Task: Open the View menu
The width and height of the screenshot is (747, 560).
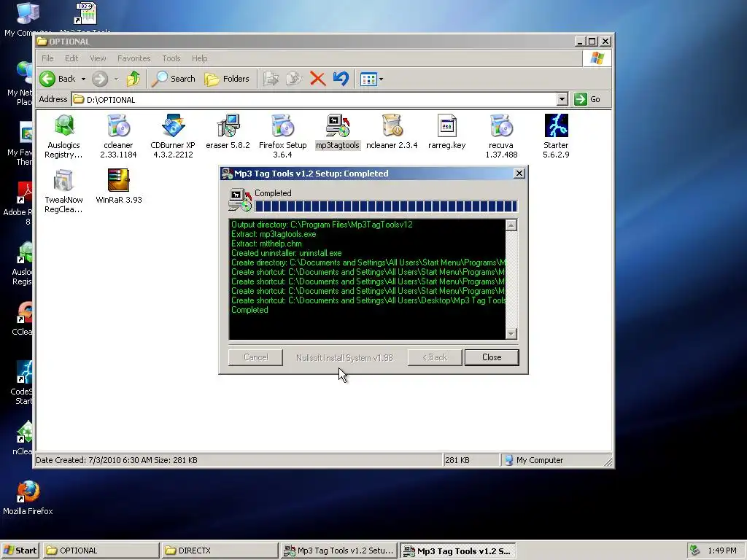Action: pyautogui.click(x=98, y=58)
